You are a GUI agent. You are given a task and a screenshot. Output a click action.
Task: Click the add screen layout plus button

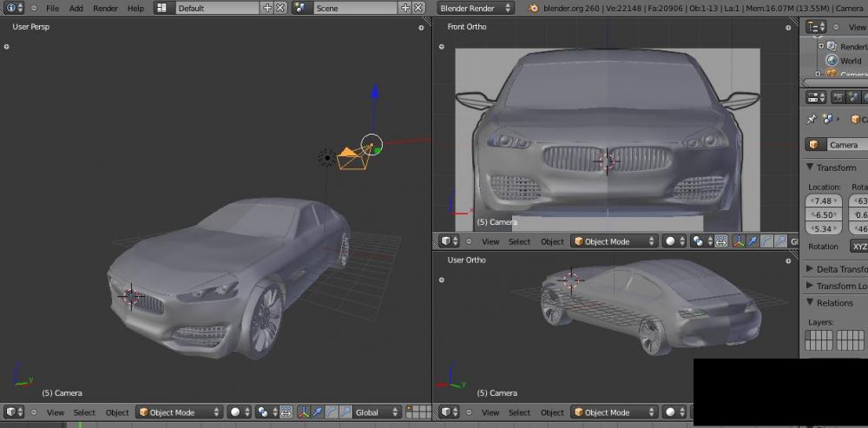coord(266,8)
